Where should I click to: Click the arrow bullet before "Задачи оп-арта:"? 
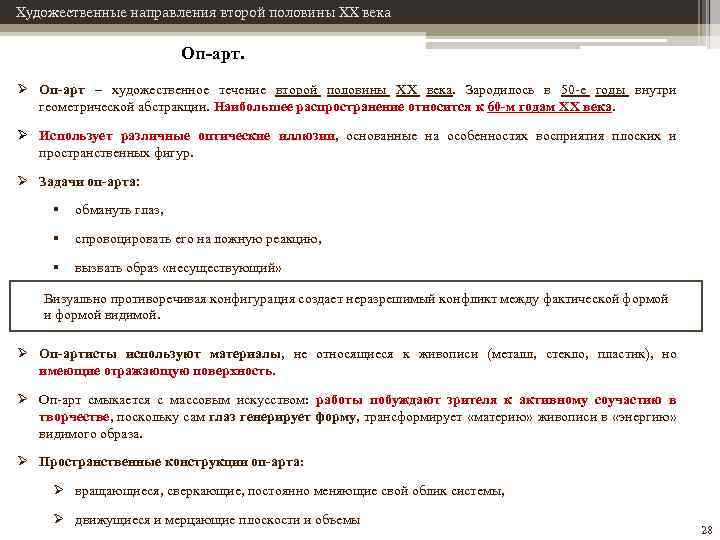pyautogui.click(x=22, y=181)
